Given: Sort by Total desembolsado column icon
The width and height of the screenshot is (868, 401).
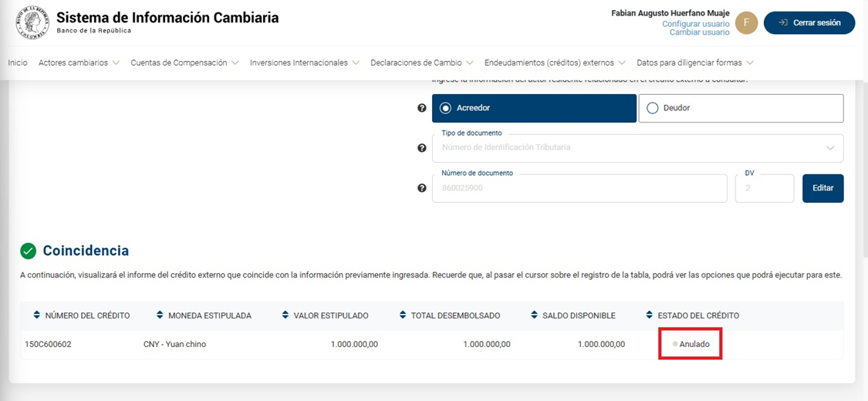Looking at the screenshot, I should (x=403, y=315).
